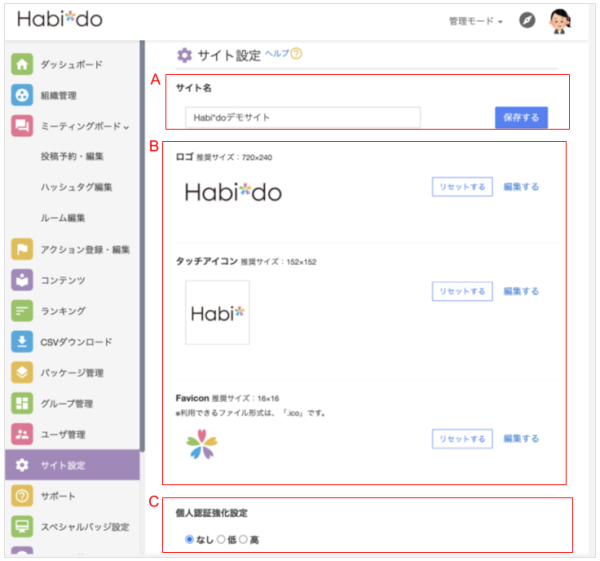This screenshot has height=561, width=600.
Task: Click the meeting board chat icon
Action: click(22, 126)
